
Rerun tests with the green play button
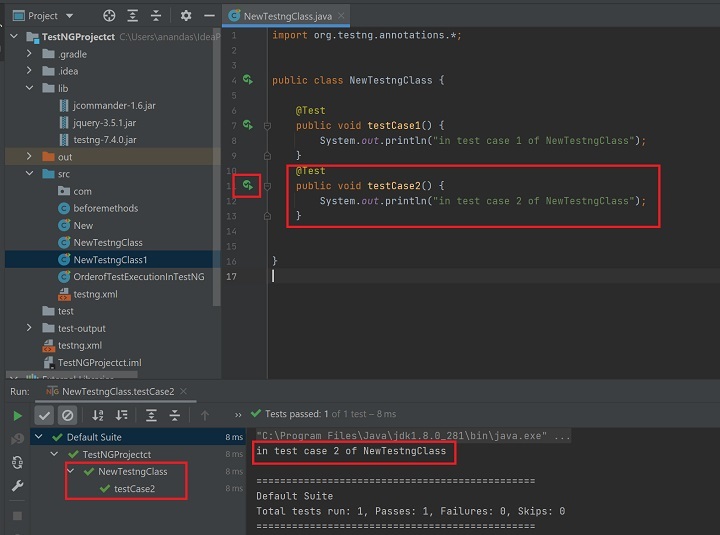pyautogui.click(x=17, y=415)
